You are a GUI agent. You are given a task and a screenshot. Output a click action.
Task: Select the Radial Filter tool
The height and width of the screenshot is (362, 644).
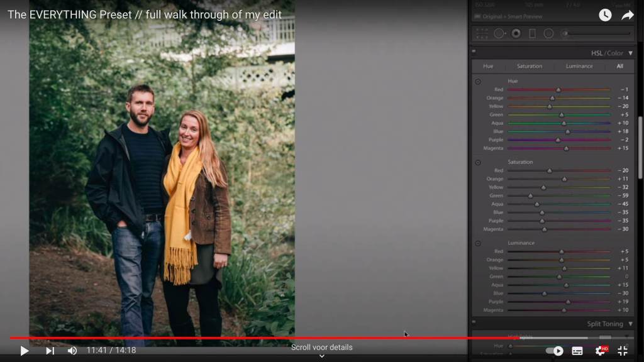pyautogui.click(x=548, y=34)
